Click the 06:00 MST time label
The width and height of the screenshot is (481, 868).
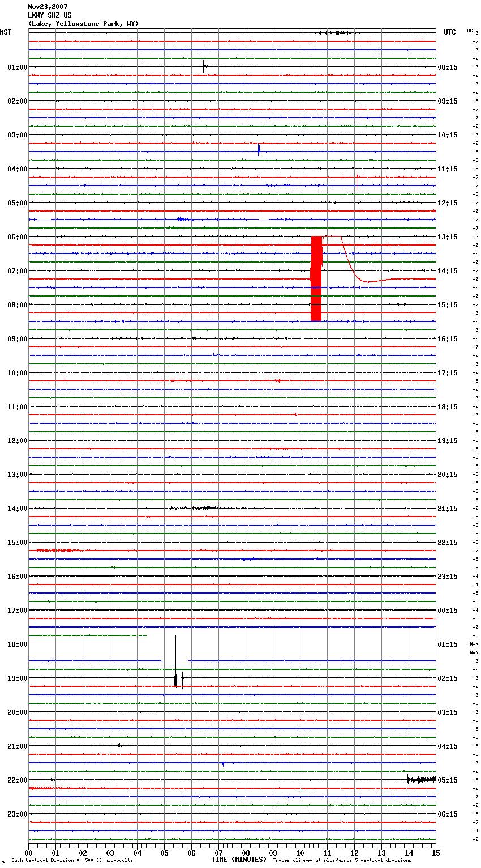click(x=17, y=237)
